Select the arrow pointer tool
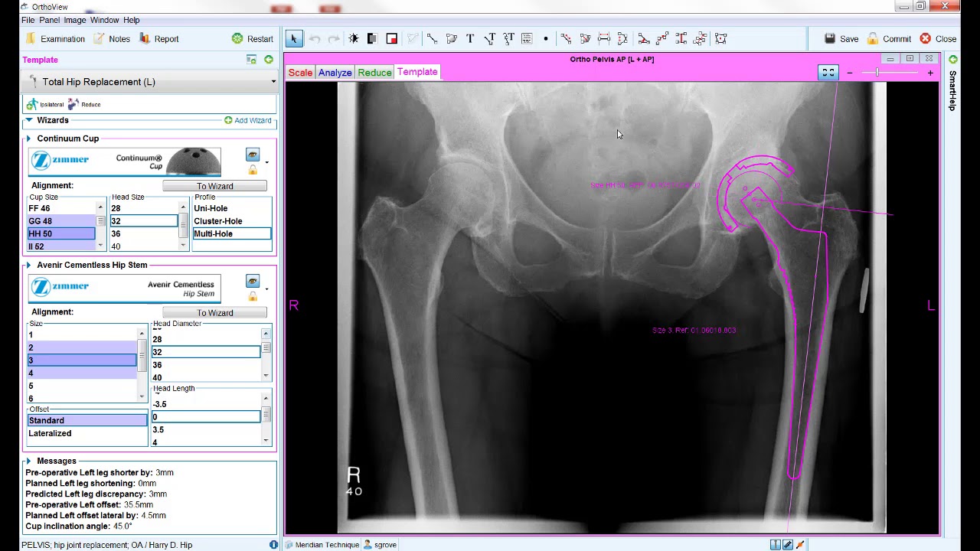Image resolution: width=980 pixels, height=551 pixels. click(x=294, y=38)
